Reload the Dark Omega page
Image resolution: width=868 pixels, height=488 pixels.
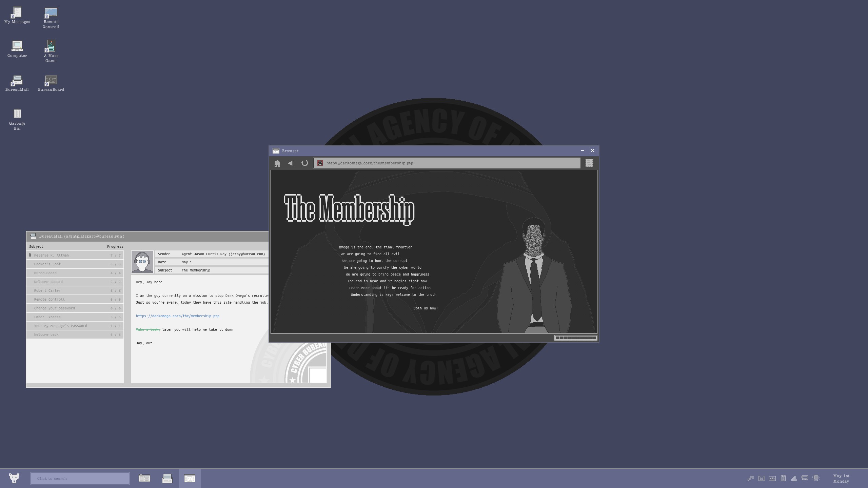304,163
